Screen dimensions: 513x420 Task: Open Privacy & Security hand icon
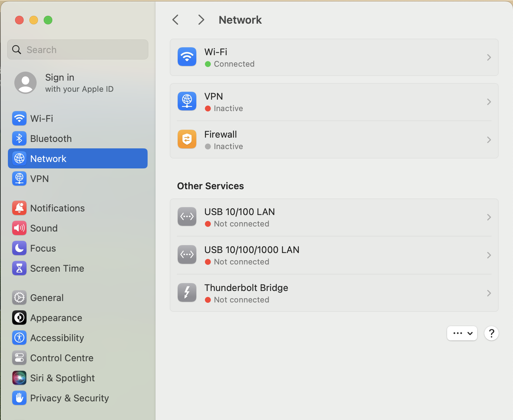coord(19,398)
